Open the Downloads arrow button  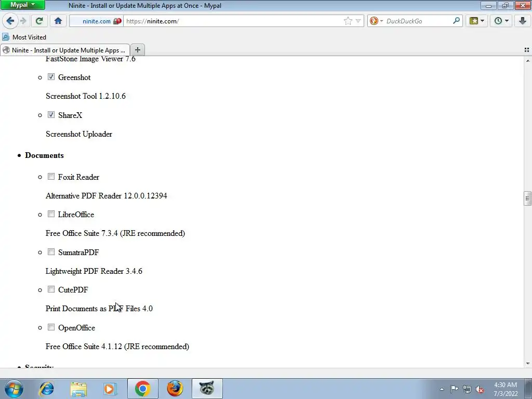click(x=523, y=21)
